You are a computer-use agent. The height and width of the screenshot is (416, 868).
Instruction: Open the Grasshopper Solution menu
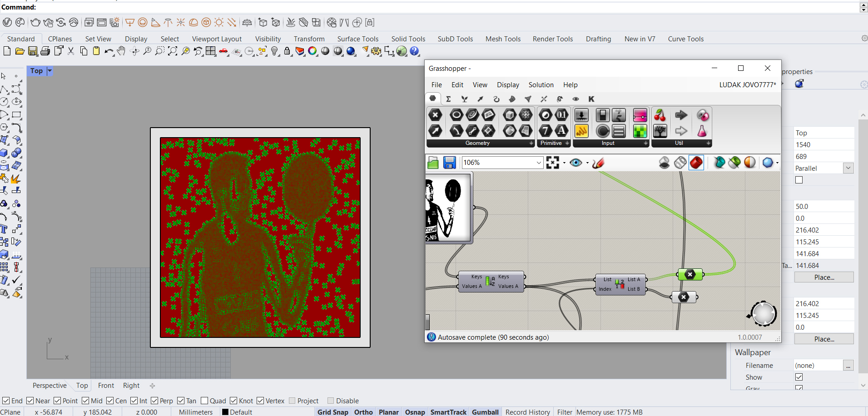[x=541, y=85]
